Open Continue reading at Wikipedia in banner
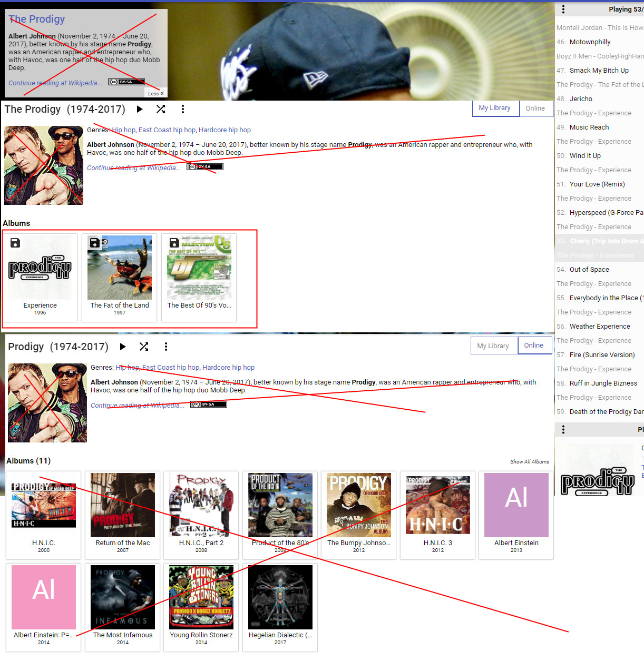 (x=53, y=83)
